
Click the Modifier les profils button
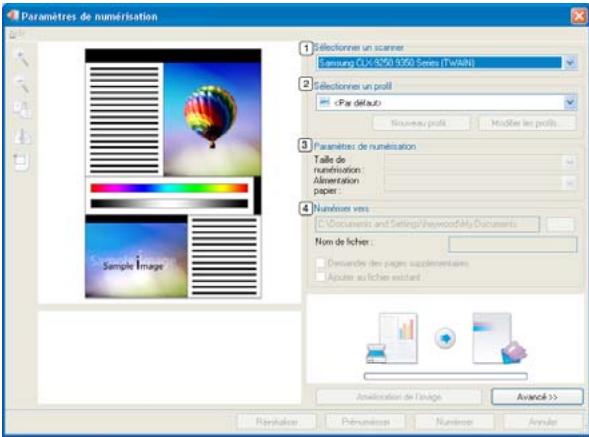click(527, 123)
